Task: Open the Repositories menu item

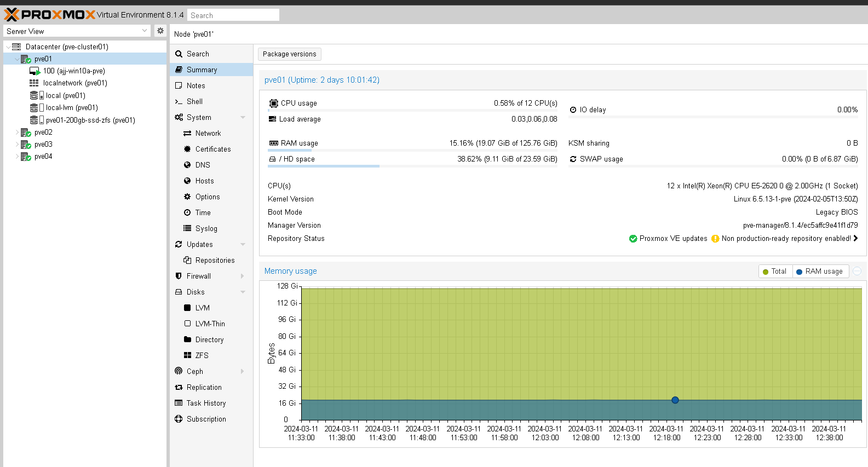Action: (x=211, y=260)
